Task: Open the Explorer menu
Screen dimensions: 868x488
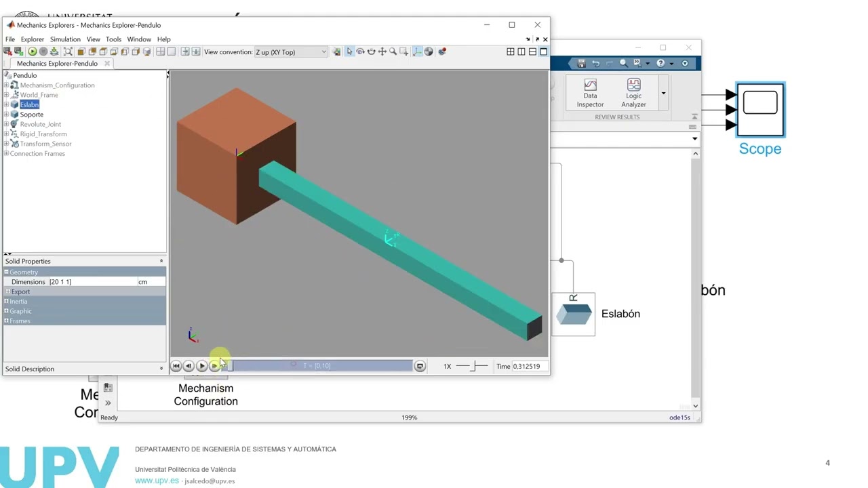Action: 32,39
